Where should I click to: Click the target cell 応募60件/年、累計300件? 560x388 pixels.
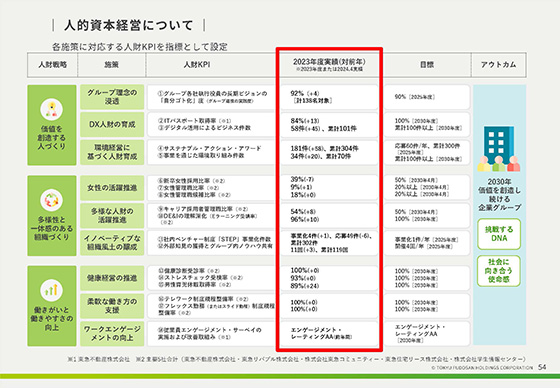[427, 152]
